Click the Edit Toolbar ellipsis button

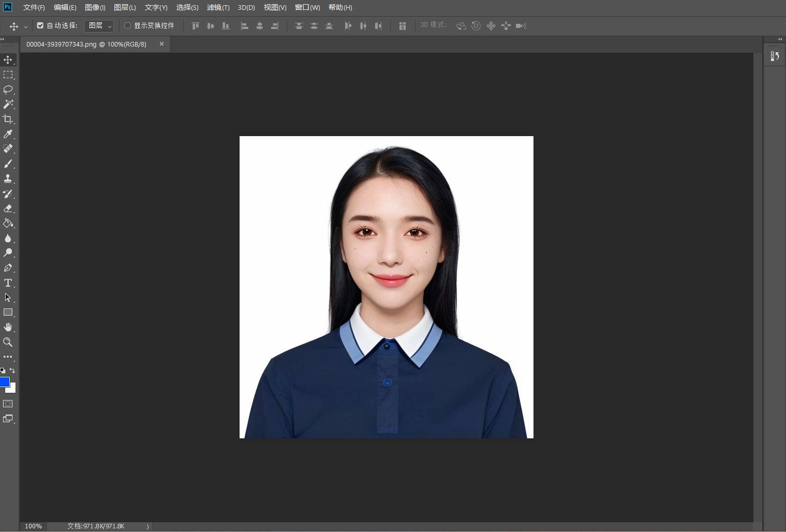click(8, 357)
